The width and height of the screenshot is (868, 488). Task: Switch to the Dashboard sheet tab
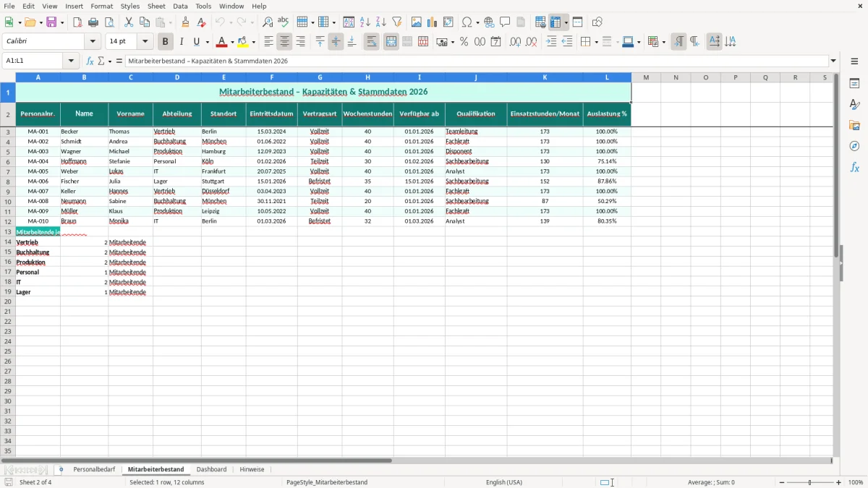[211, 470]
